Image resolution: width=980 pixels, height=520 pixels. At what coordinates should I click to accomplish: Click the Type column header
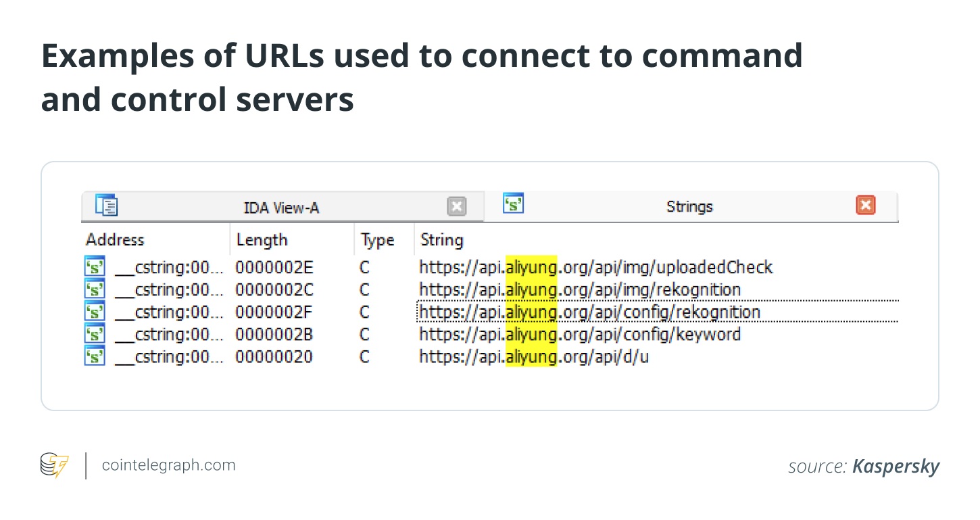coord(377,240)
